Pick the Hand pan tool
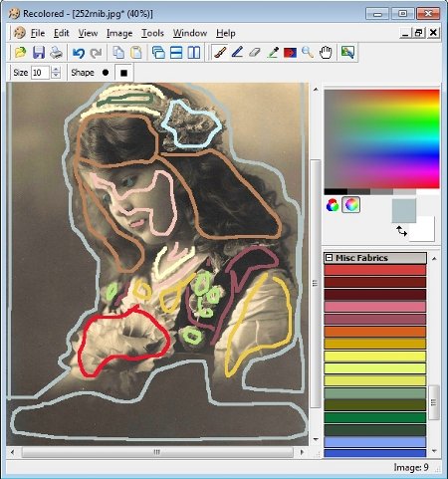448x479 pixels. [326, 53]
